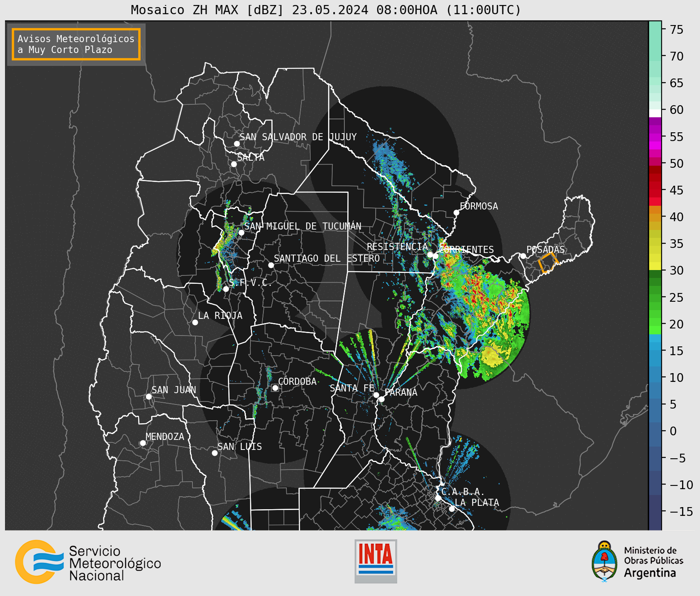Click the 55 dBZ magenta colorbar band
The width and height of the screenshot is (700, 596).
click(x=655, y=137)
